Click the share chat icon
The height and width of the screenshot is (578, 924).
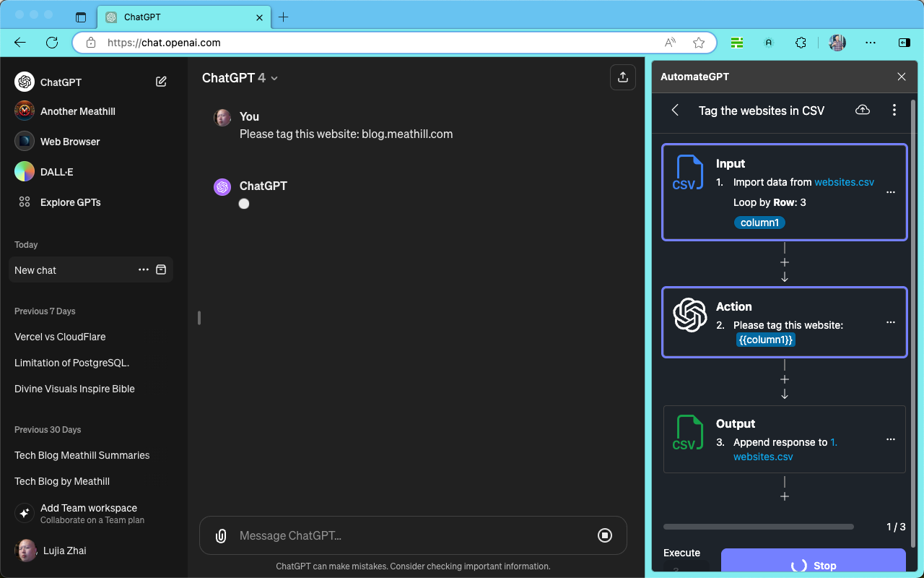(623, 77)
